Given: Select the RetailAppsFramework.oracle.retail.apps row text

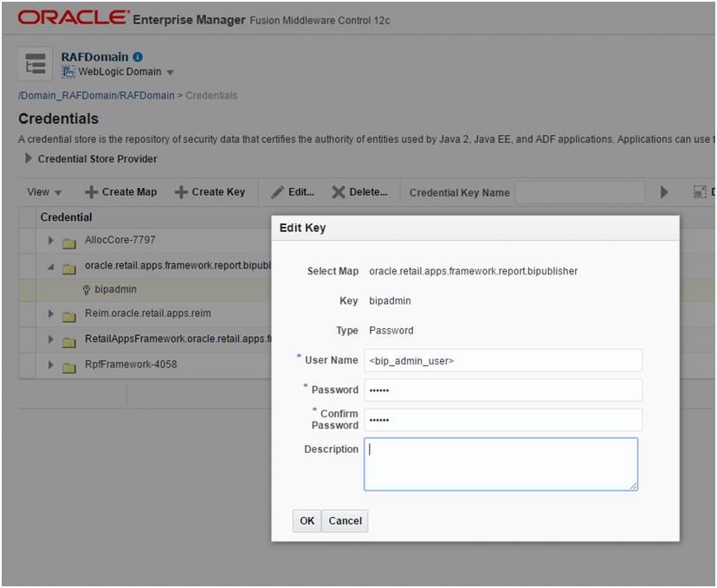Looking at the screenshot, I should [178, 339].
